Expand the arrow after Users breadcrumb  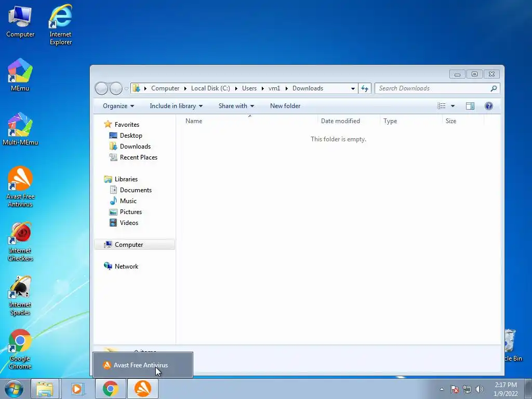point(262,88)
